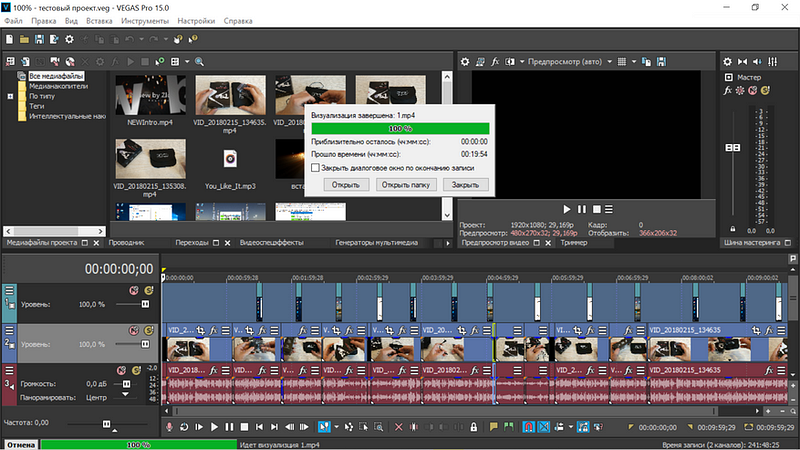Switch to Триммер tab
The height and width of the screenshot is (450, 800).
pyautogui.click(x=574, y=243)
